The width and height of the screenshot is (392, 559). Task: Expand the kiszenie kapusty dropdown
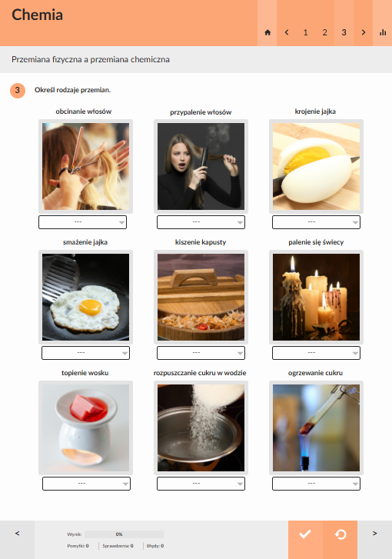[201, 353]
